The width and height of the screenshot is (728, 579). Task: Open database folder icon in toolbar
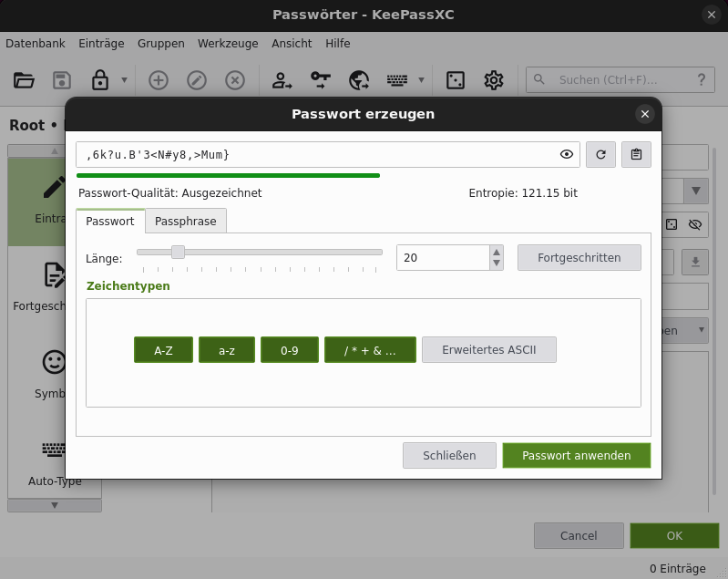(x=24, y=80)
